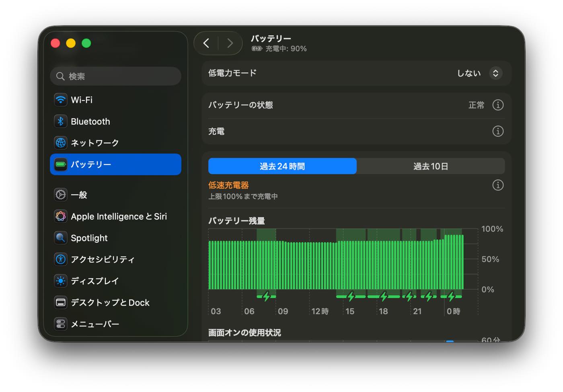Open Spotlight settings
Screen dimensions: 563x392
point(89,238)
